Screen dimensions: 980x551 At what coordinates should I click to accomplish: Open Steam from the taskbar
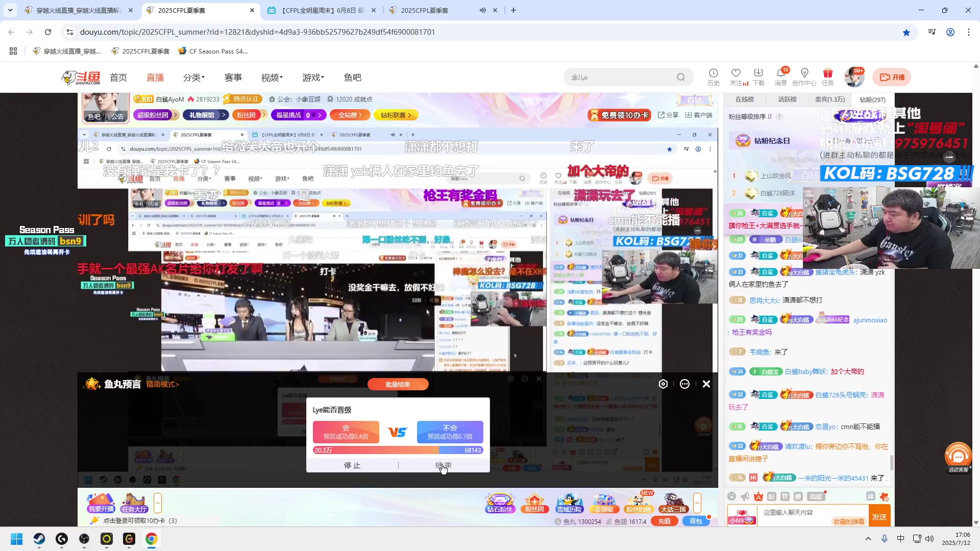(x=39, y=539)
